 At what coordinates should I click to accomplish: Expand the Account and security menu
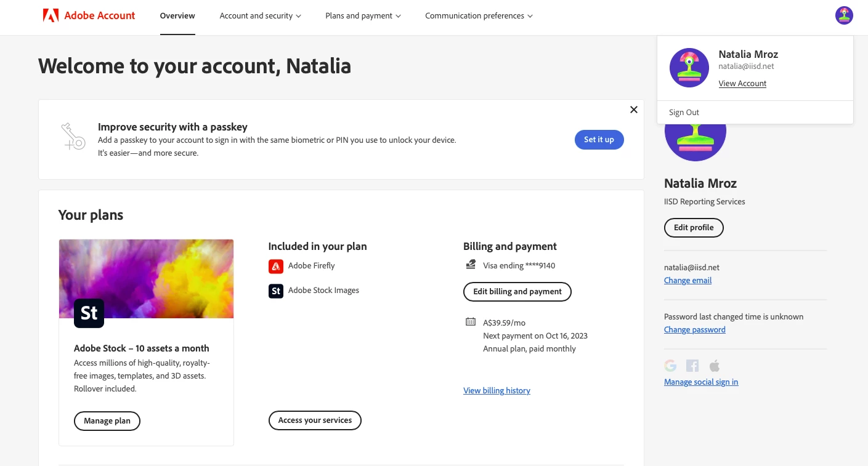(x=260, y=16)
